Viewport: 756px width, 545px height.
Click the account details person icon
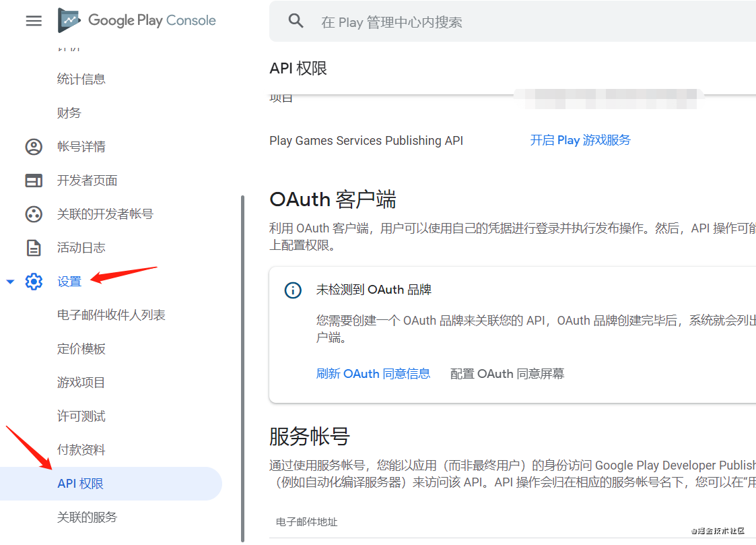click(x=34, y=147)
